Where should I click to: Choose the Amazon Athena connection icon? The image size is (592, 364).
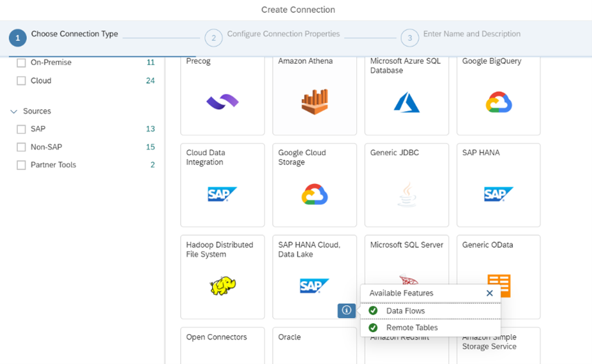coord(314,102)
